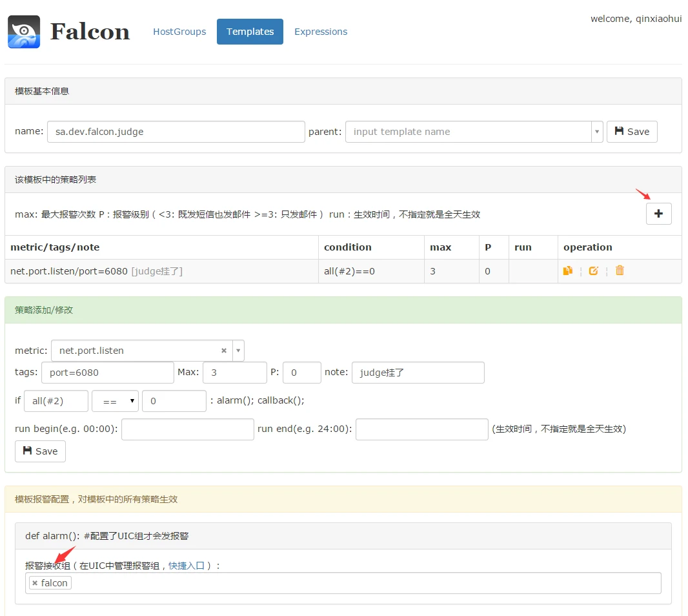Click the note field containing judge挂了
The width and height of the screenshot is (688, 616).
tap(418, 373)
